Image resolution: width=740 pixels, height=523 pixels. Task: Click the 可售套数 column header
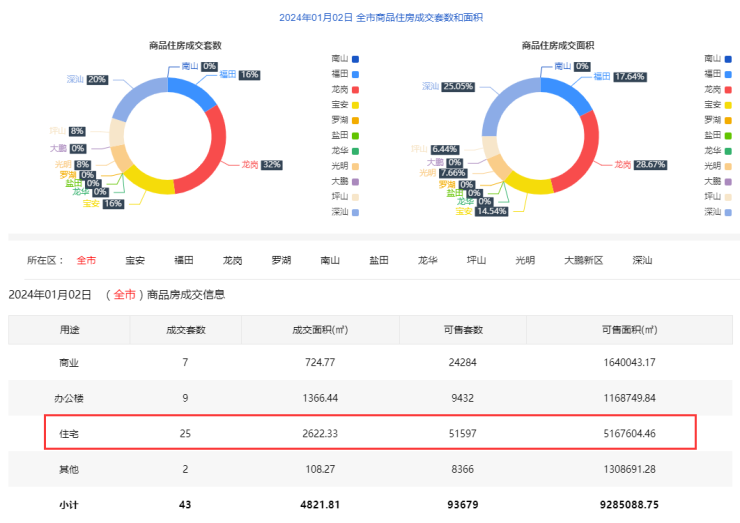pos(462,329)
